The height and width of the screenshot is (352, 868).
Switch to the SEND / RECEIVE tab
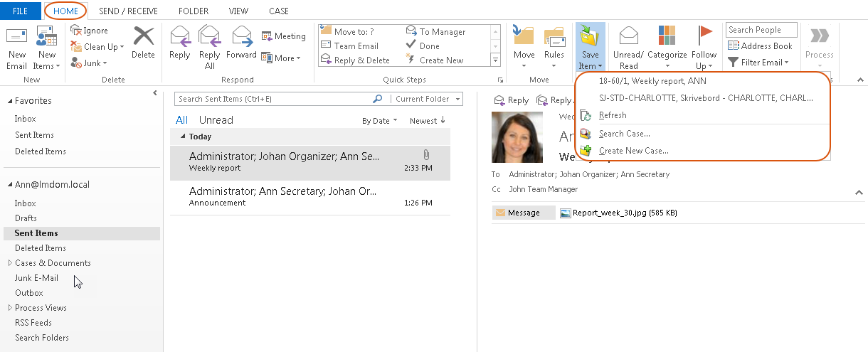pos(128,11)
